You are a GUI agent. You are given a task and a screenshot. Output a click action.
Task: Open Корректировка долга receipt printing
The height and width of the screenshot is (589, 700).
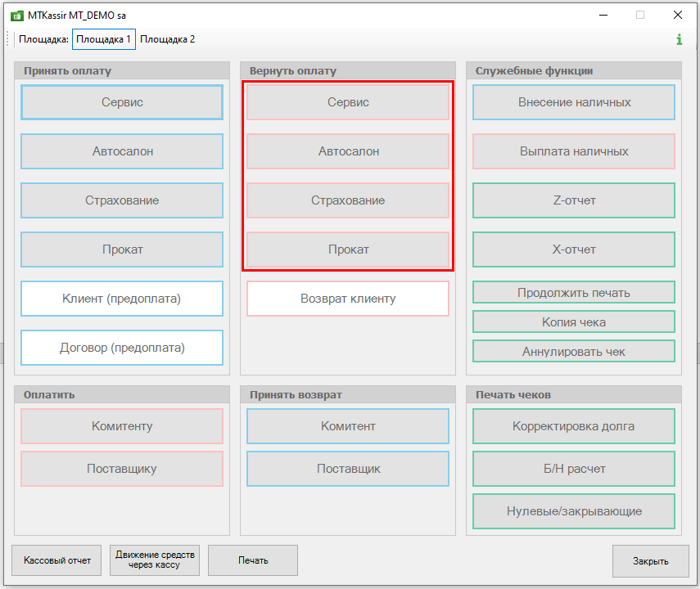pos(574,426)
